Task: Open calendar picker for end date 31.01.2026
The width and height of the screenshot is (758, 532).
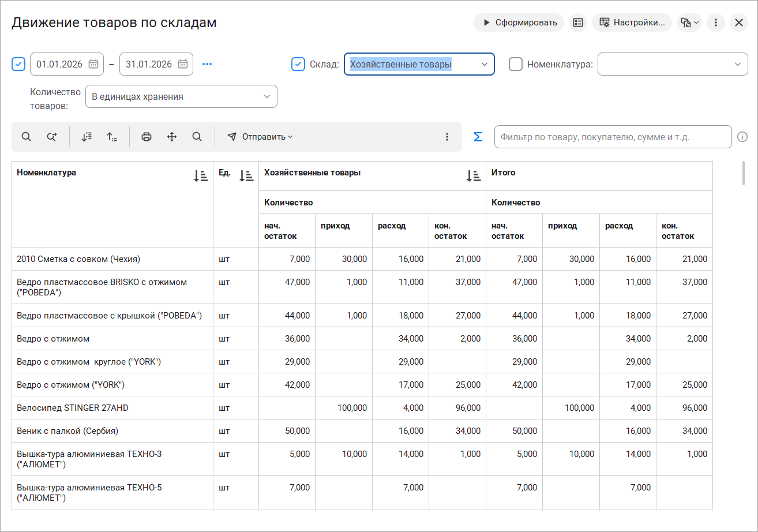Action: [183, 64]
